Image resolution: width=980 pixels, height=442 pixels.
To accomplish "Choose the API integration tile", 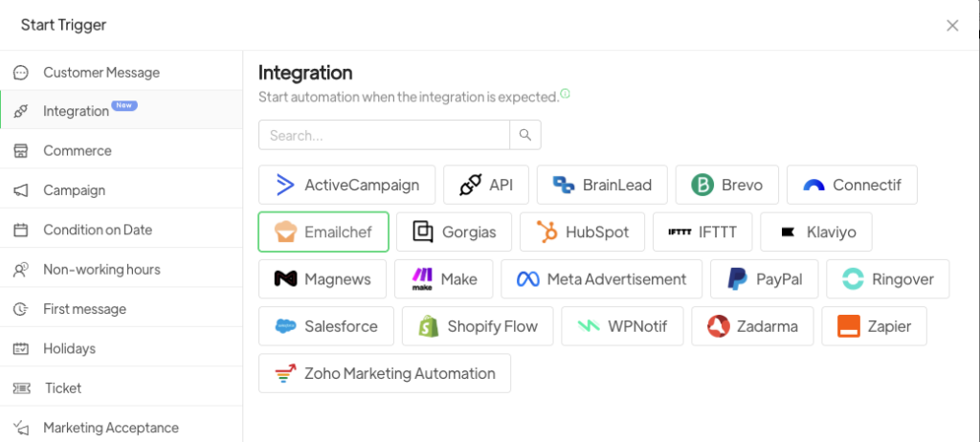I will (x=485, y=185).
